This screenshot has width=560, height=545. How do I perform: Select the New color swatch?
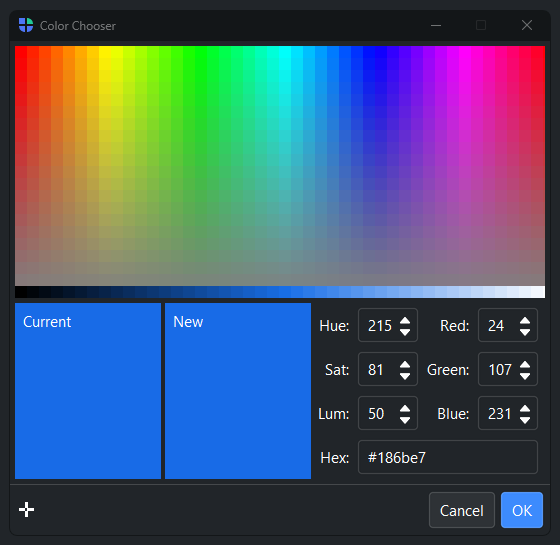click(238, 391)
